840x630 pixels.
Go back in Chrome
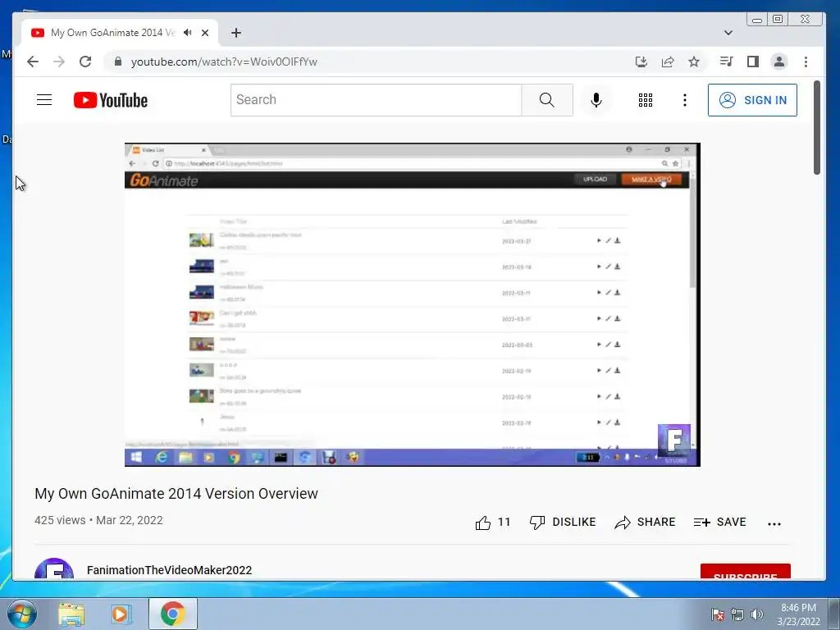(x=33, y=62)
